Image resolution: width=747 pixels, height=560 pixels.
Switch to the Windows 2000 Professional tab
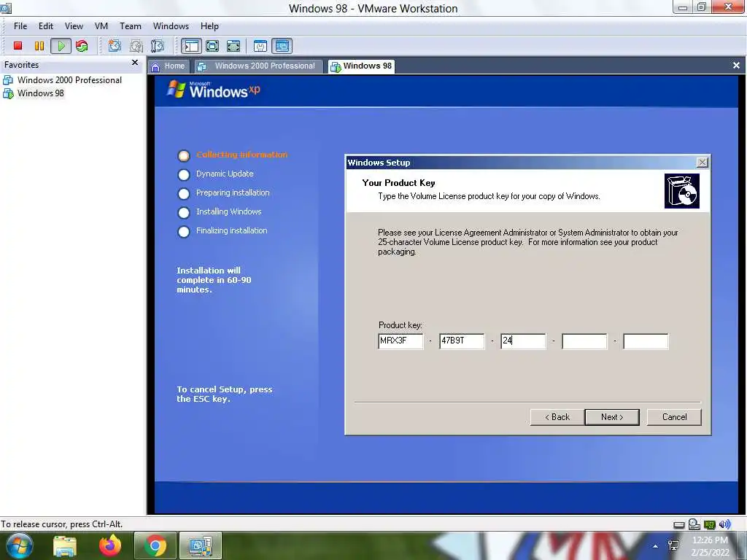click(258, 66)
